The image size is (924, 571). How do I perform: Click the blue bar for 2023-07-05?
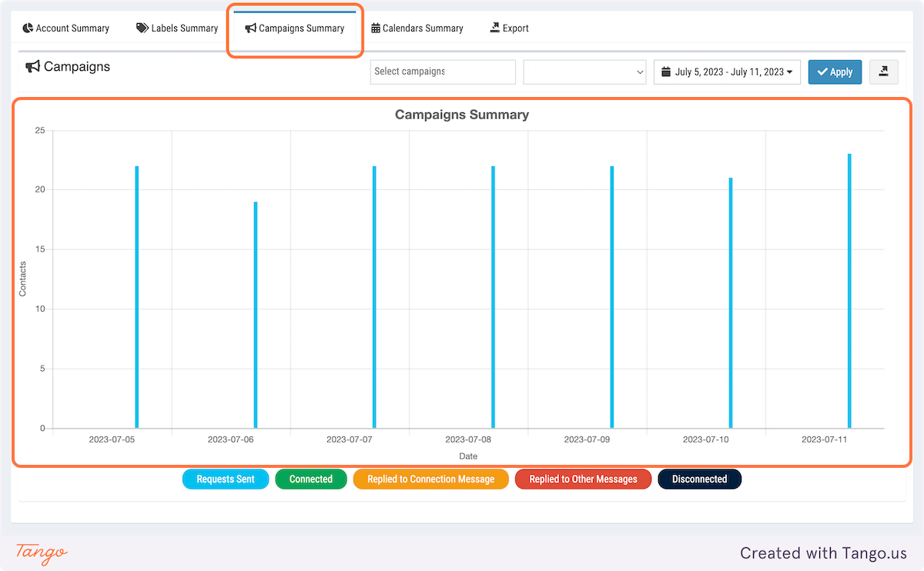click(x=137, y=297)
